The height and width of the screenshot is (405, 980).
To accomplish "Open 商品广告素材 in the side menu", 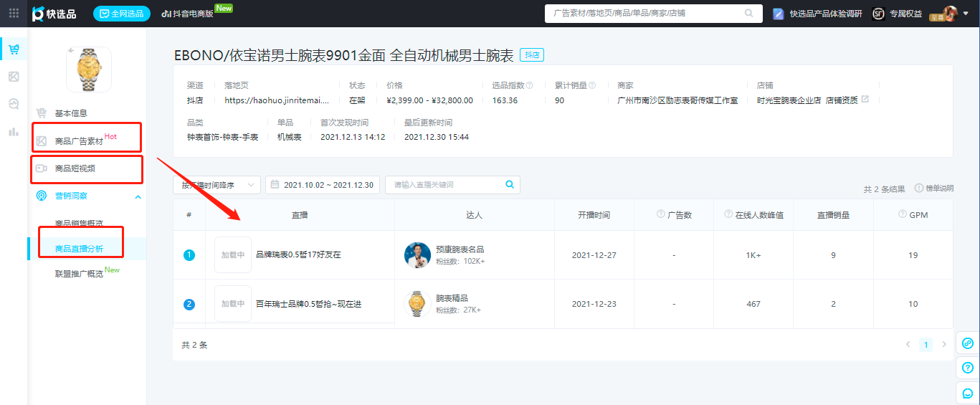I will point(79,141).
